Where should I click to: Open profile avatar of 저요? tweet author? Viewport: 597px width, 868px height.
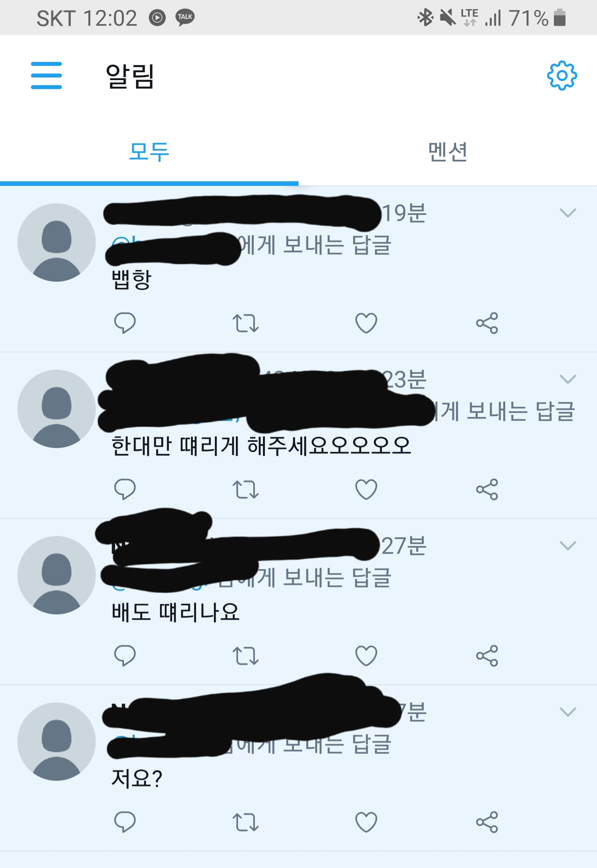[56, 741]
